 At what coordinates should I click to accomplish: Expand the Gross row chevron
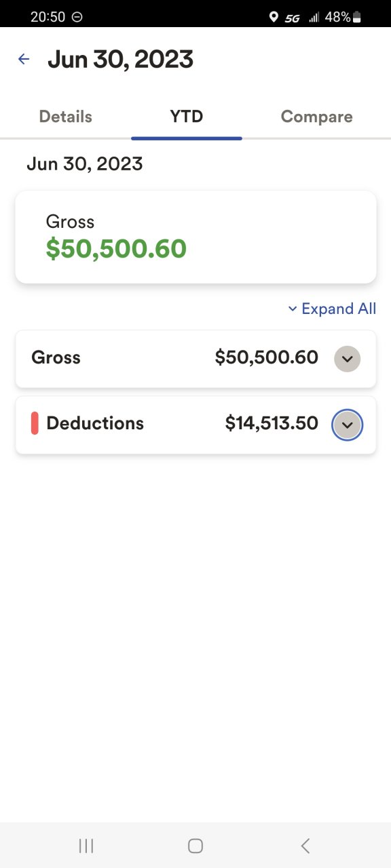click(x=347, y=359)
